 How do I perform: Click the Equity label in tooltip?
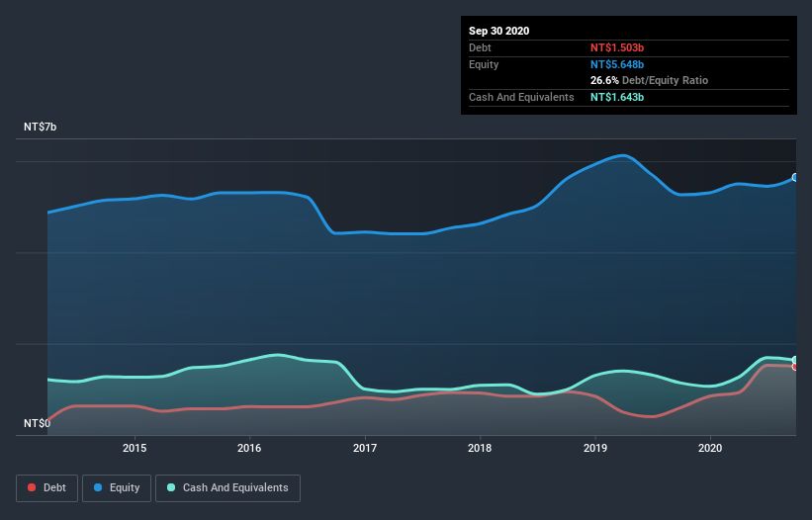coord(484,64)
